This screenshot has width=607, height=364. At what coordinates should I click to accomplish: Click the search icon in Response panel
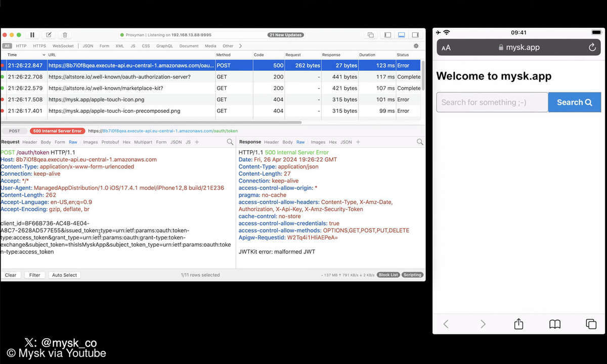(420, 142)
